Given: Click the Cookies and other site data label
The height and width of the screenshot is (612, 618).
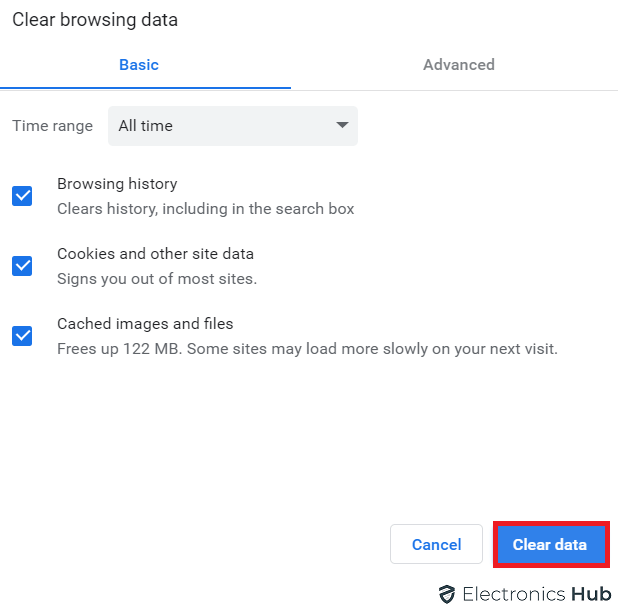Looking at the screenshot, I should (x=155, y=254).
